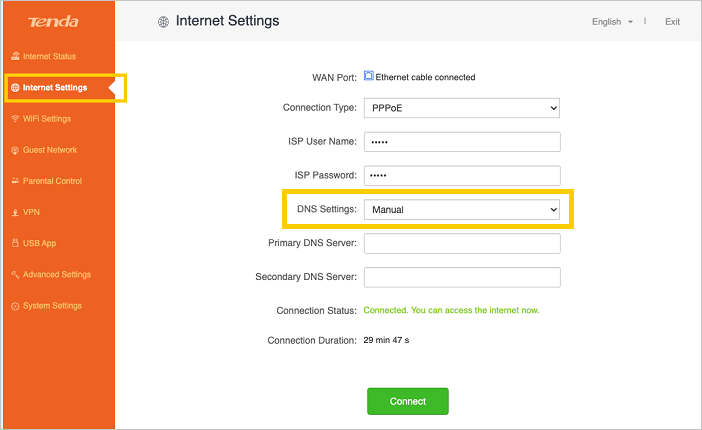Click the WAN Port ethernet status icon
Screen dimensions: 702x430
click(368, 76)
